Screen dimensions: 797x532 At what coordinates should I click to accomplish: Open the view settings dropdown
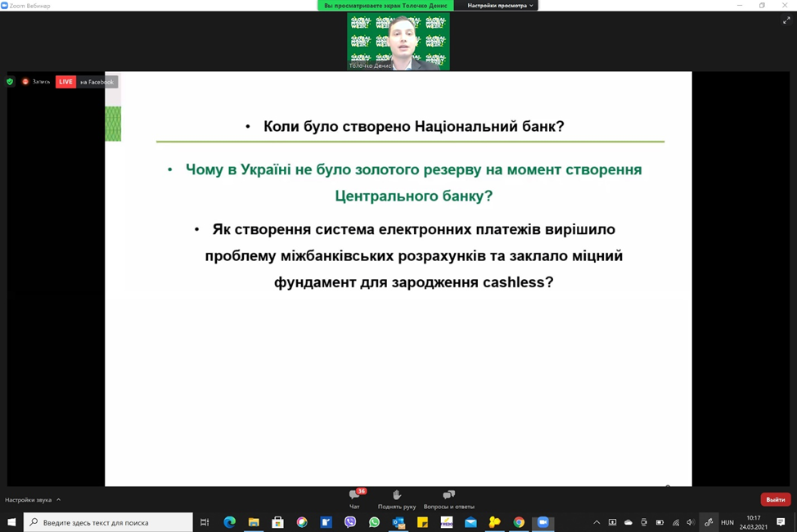500,6
